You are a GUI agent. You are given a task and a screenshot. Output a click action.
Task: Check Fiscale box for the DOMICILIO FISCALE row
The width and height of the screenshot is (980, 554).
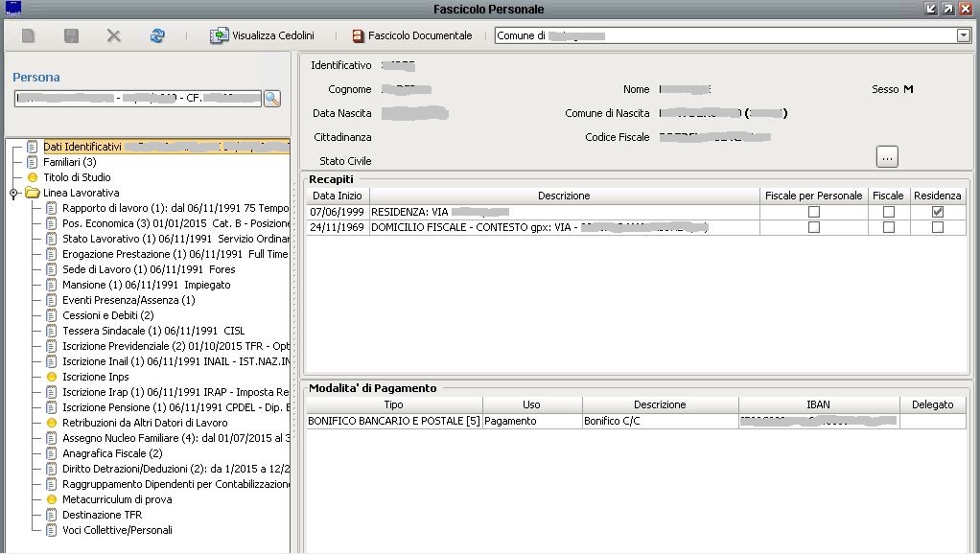888,227
